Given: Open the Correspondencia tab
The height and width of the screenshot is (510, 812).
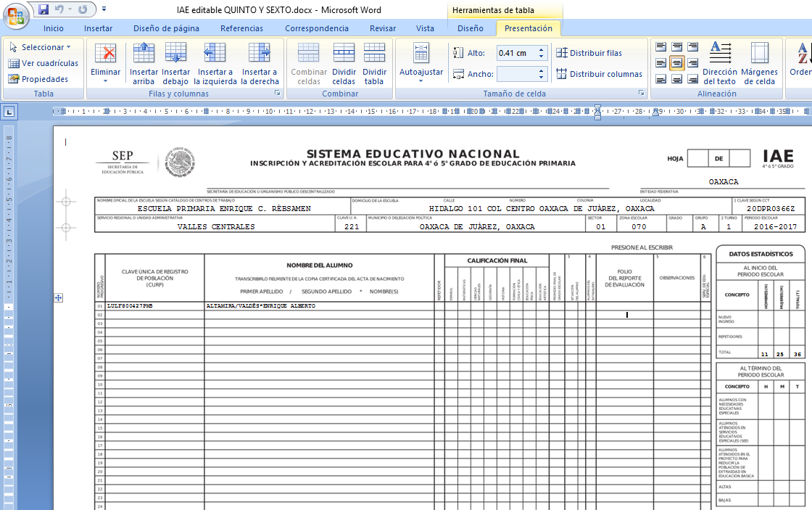Looking at the screenshot, I should [x=316, y=28].
